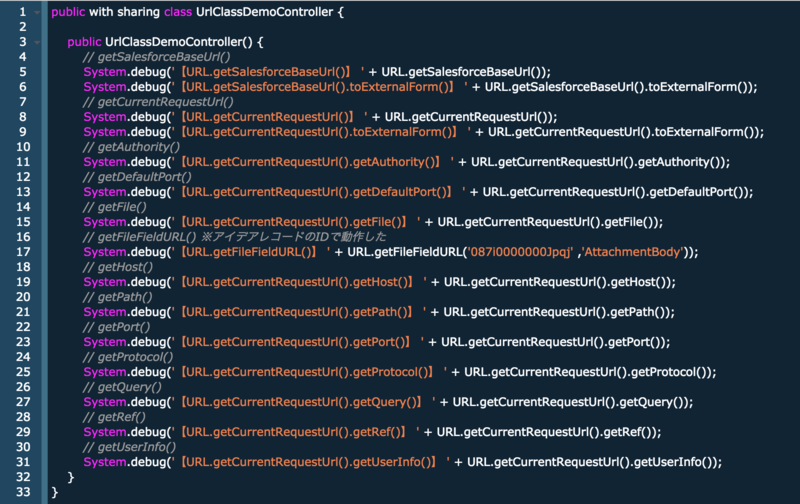
Task: Click the string 'AttachmentBody' on line 17
Action: 632,252
